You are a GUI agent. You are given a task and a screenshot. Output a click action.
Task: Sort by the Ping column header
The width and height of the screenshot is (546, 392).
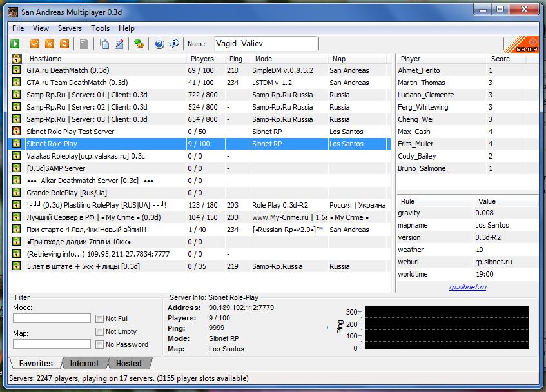238,59
